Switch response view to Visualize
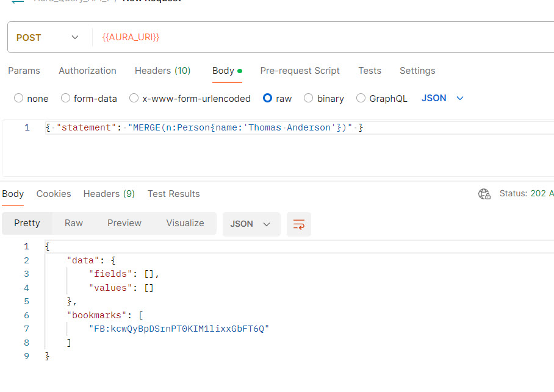Image resolution: width=554 pixels, height=392 pixels. 185,224
